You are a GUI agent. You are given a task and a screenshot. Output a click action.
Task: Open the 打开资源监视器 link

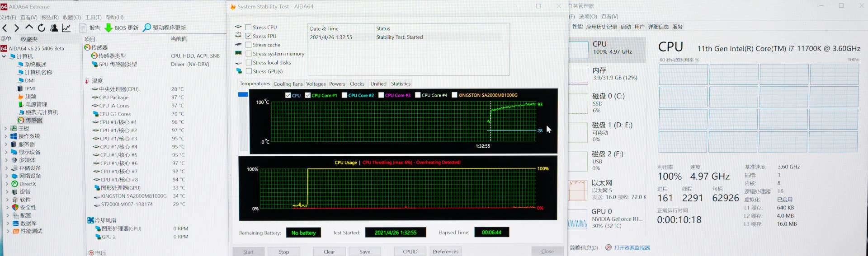pos(632,248)
